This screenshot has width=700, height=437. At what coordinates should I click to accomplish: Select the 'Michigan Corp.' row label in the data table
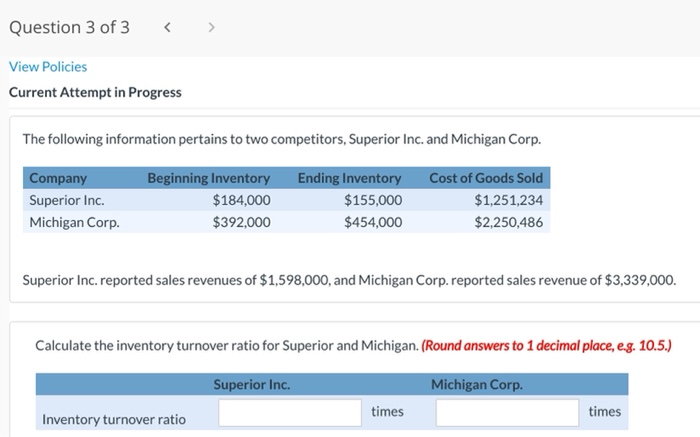pyautogui.click(x=75, y=222)
